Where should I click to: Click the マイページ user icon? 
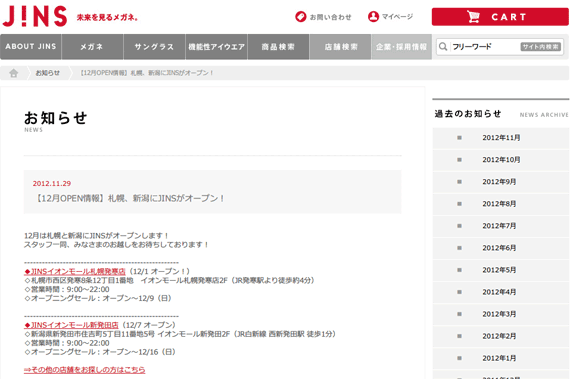point(373,16)
